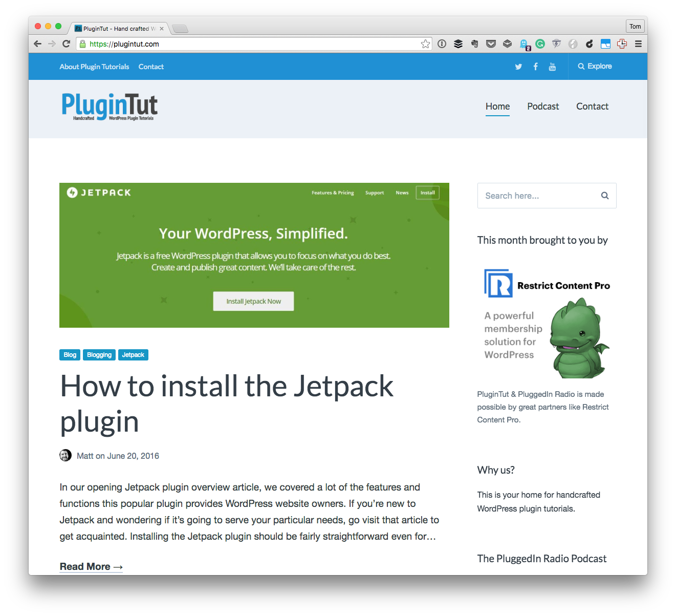Viewport: 676px width, 616px height.
Task: Switch to the Podcast tab
Action: pos(542,107)
